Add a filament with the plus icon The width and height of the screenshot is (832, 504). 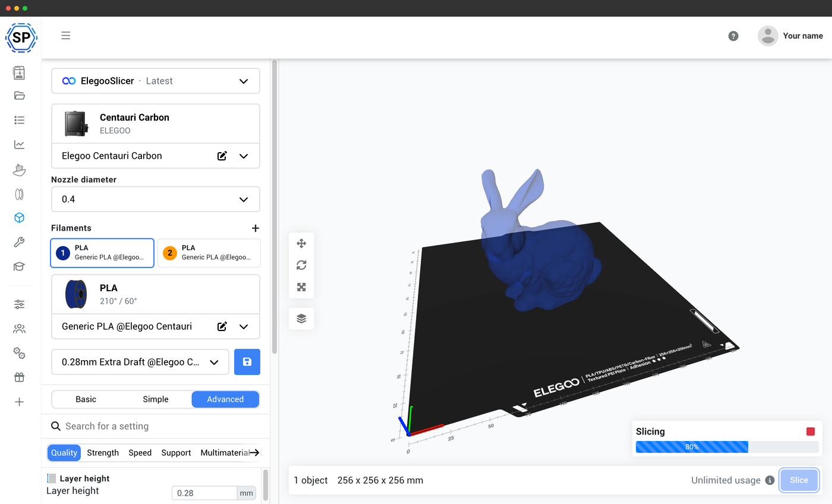pos(256,228)
